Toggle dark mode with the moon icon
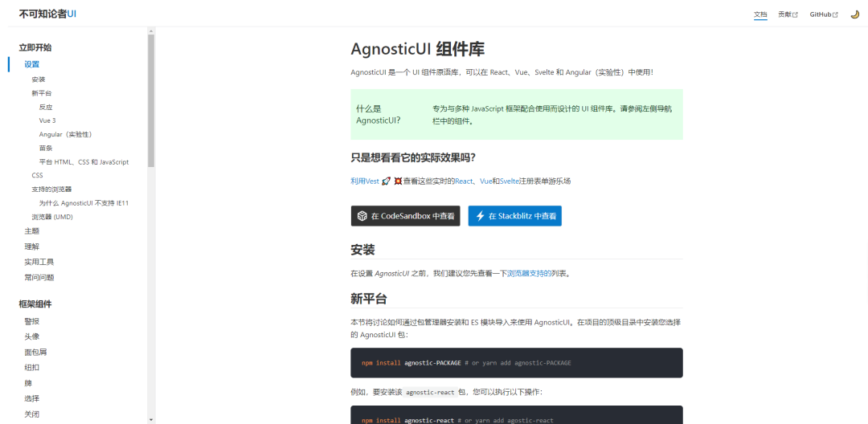Viewport: 868px width, 424px height. pyautogui.click(x=854, y=14)
